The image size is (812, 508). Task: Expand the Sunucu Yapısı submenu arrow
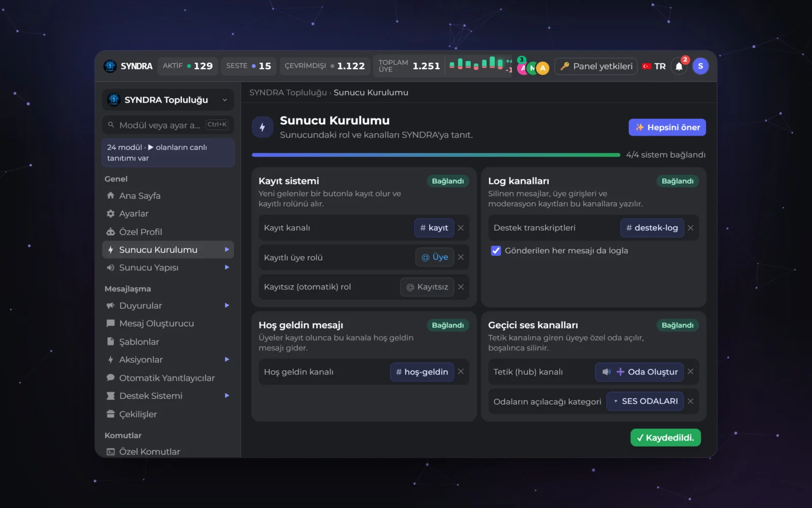[x=227, y=267]
